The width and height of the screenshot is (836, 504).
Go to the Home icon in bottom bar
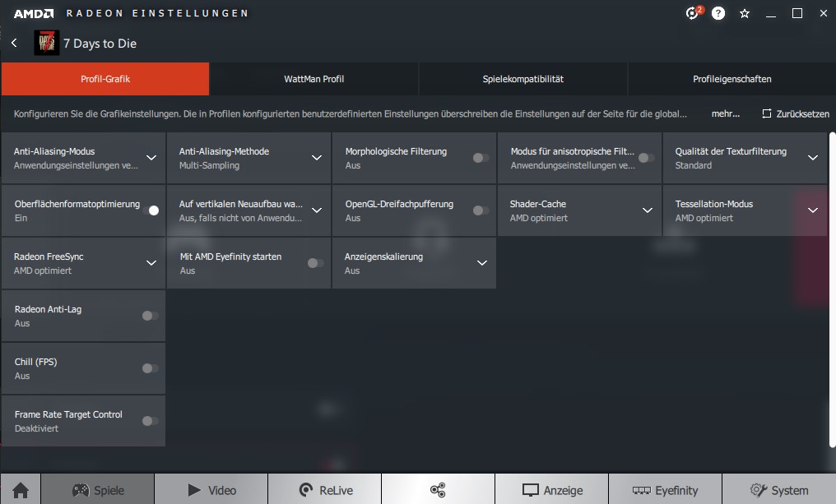pyautogui.click(x=21, y=490)
